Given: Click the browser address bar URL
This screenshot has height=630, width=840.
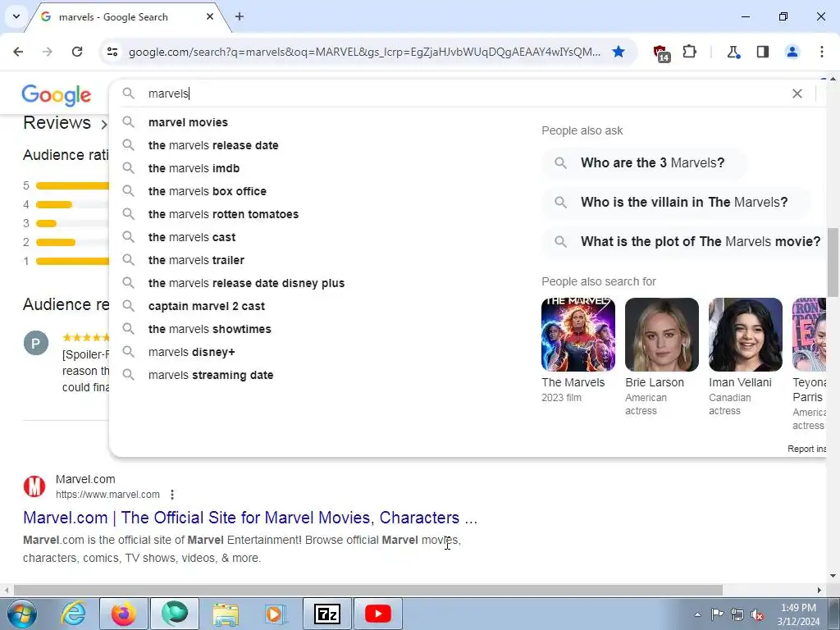Looking at the screenshot, I should tap(364, 52).
